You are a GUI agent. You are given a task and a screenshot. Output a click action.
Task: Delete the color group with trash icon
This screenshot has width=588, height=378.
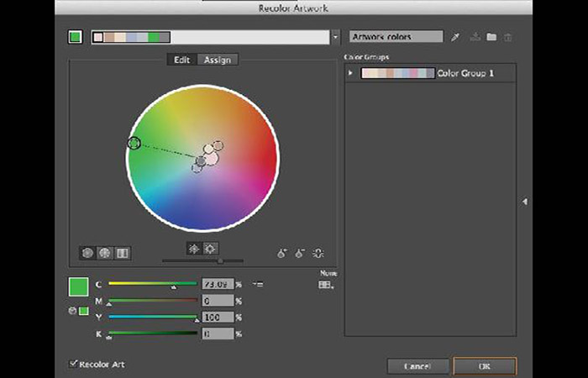coord(507,37)
